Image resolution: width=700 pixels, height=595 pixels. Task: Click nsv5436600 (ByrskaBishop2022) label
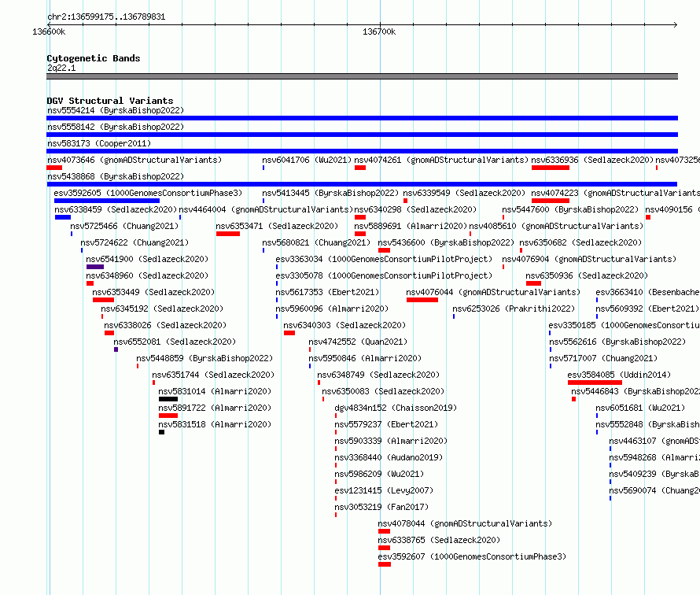[446, 242]
